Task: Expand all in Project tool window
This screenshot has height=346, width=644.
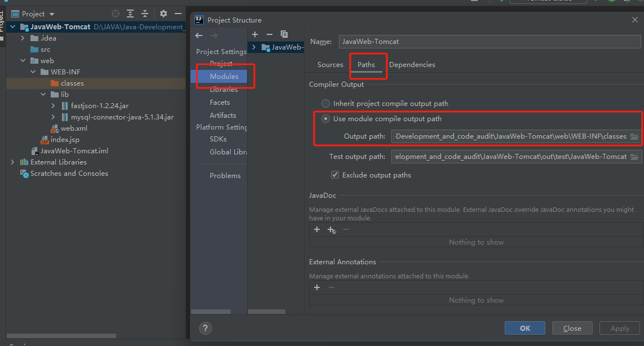Action: coord(130,14)
